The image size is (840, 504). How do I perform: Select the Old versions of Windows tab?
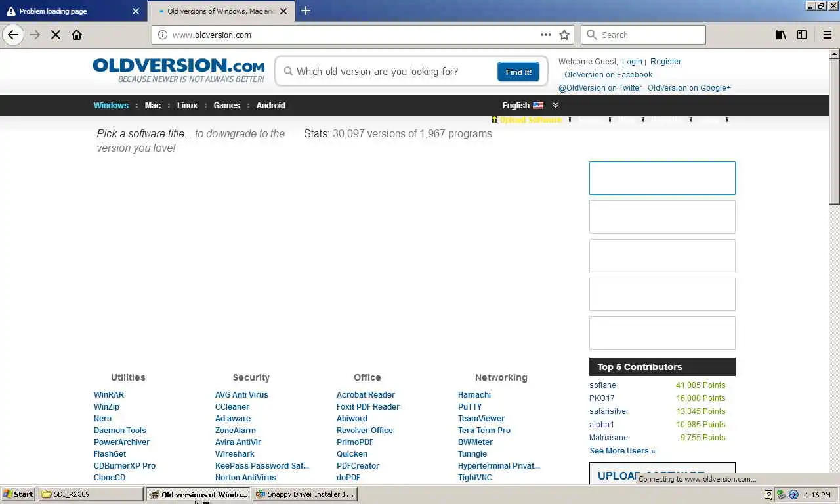click(220, 11)
